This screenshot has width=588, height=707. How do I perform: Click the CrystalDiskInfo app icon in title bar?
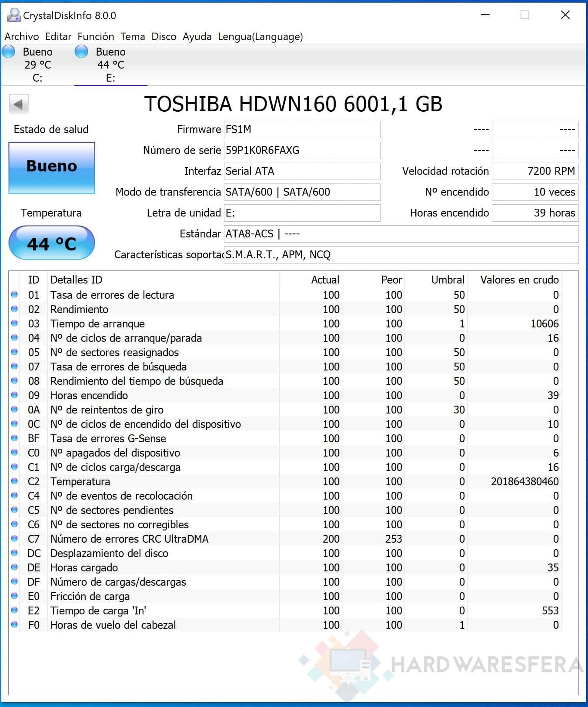13,15
